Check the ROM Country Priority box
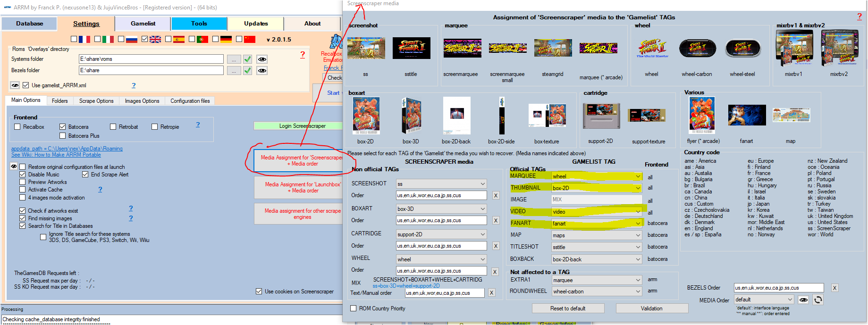This screenshot has width=868, height=325. pyautogui.click(x=353, y=308)
